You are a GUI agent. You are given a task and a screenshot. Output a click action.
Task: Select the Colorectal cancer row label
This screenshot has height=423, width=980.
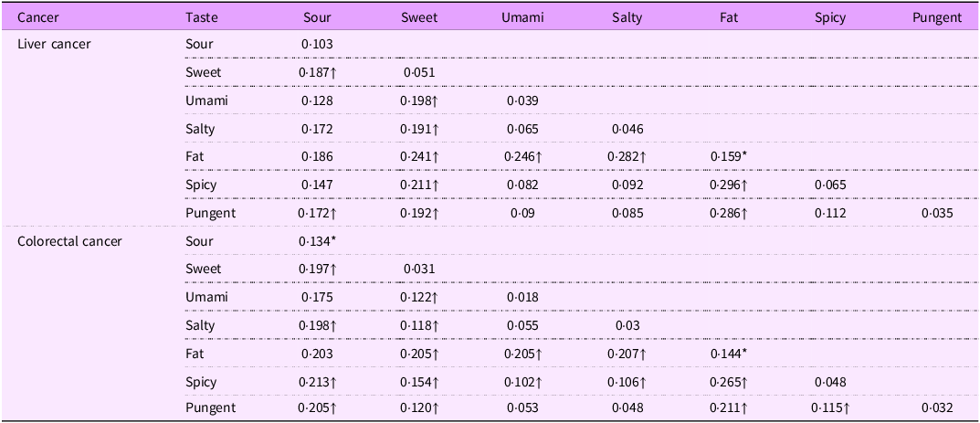point(69,241)
